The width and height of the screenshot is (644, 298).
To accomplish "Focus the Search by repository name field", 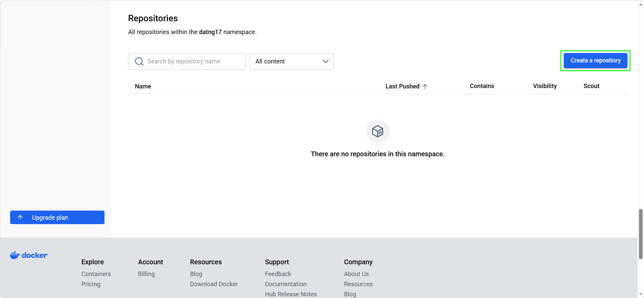I will [x=187, y=61].
